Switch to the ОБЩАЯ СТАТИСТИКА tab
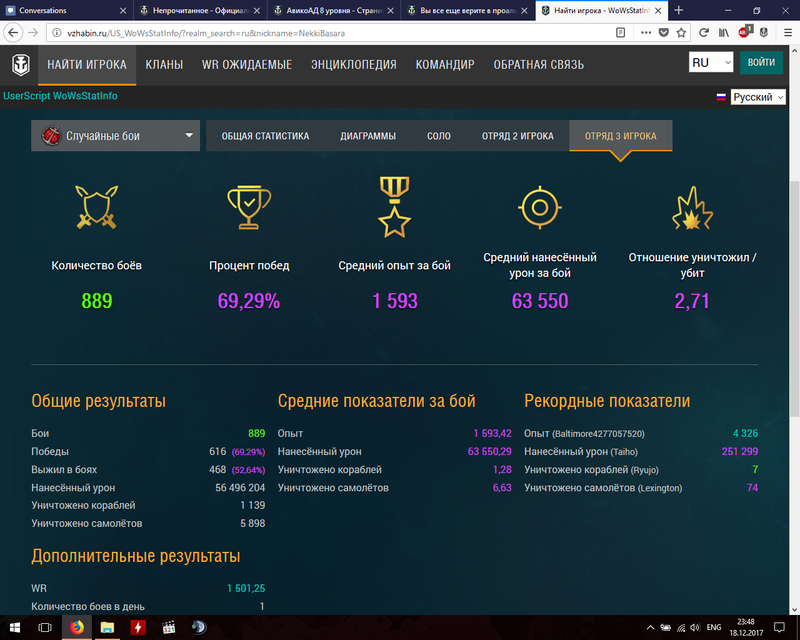The height and width of the screenshot is (640, 800). [265, 136]
